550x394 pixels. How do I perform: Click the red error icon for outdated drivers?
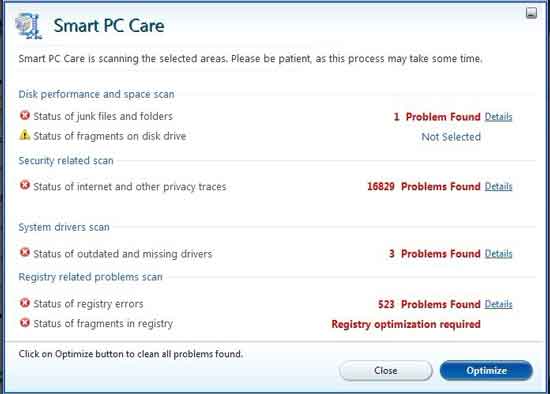25,252
